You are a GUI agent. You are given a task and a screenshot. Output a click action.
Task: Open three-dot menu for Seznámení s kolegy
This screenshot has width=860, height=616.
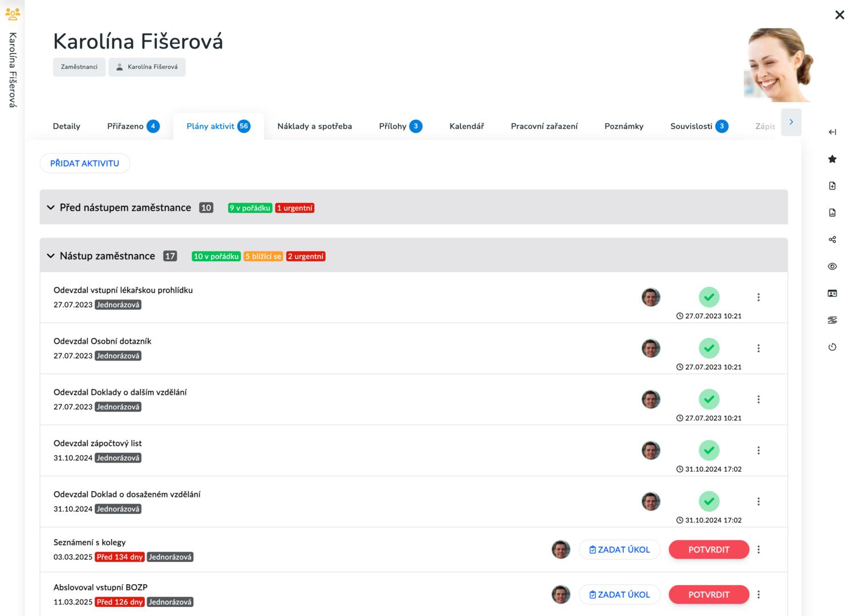pos(758,549)
